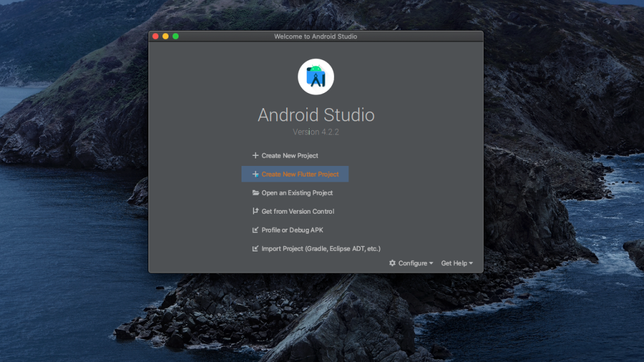Click the branch icon for Get from Version Control
This screenshot has height=362, width=644.
point(255,211)
